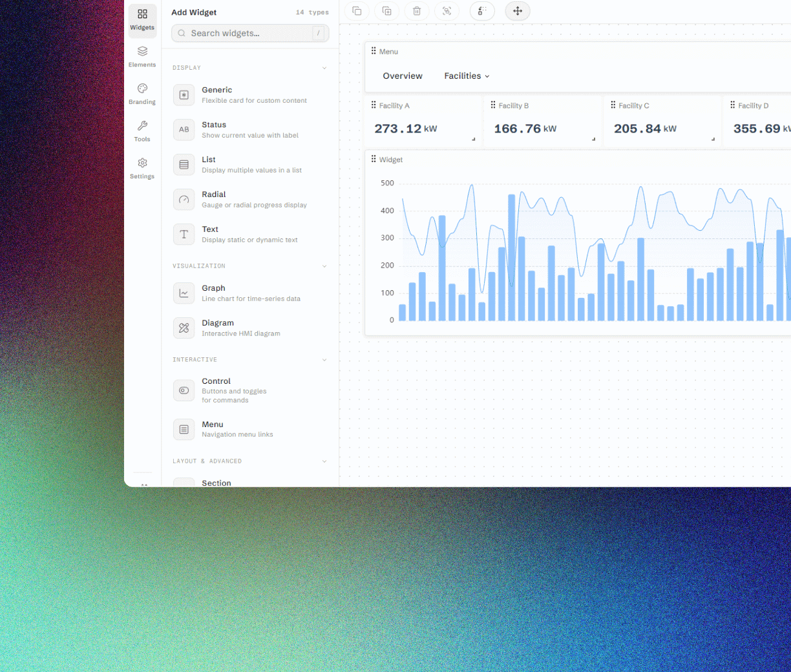
Task: Collapse the LAYOUT & ADVANCED section
Action: coord(324,461)
